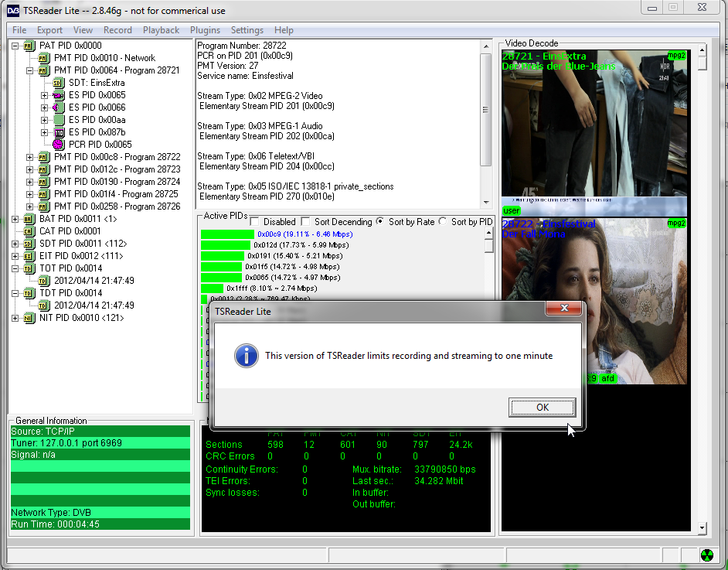This screenshot has height=570, width=728.
Task: Click the data icon for ES PID 0x087b
Action: pyautogui.click(x=59, y=132)
